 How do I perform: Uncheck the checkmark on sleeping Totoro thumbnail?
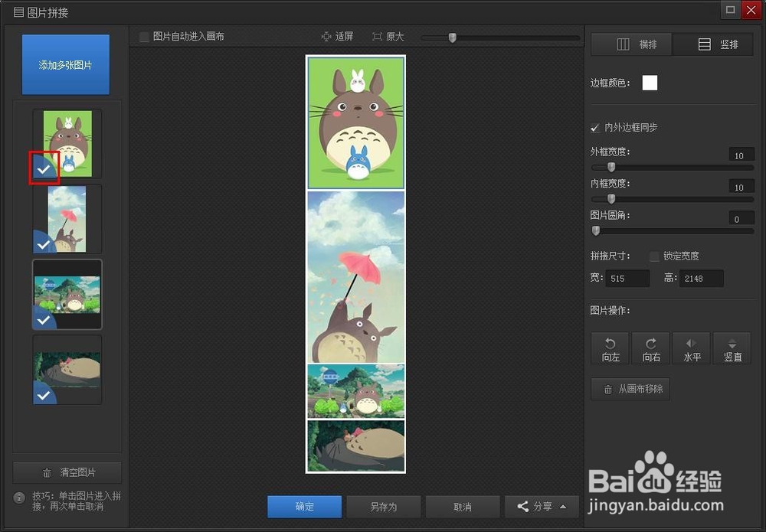tap(44, 395)
